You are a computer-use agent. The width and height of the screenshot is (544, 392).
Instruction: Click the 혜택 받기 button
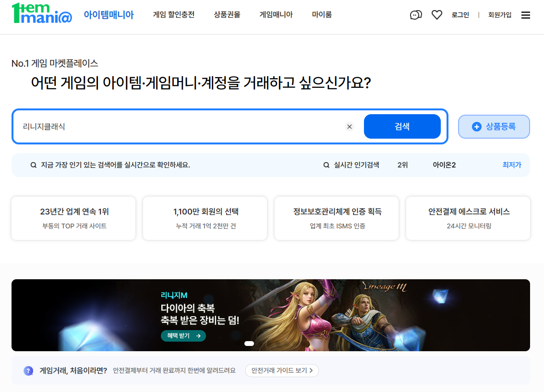click(x=183, y=335)
